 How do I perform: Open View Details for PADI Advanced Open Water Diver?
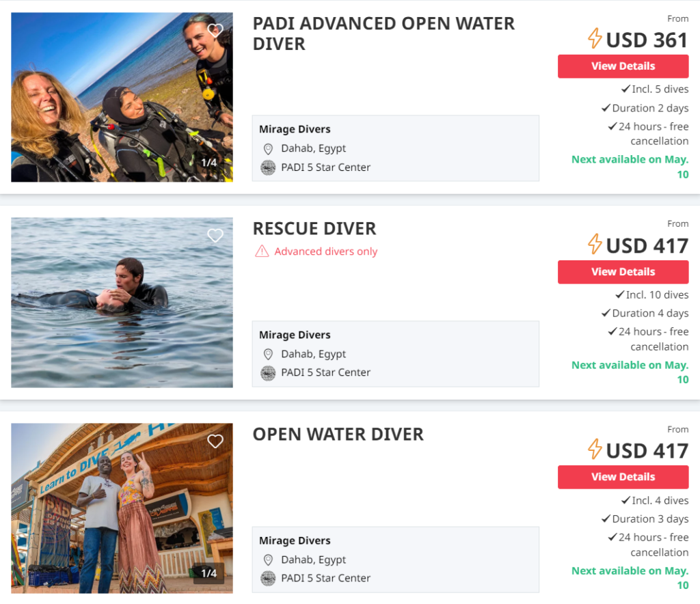(x=623, y=66)
